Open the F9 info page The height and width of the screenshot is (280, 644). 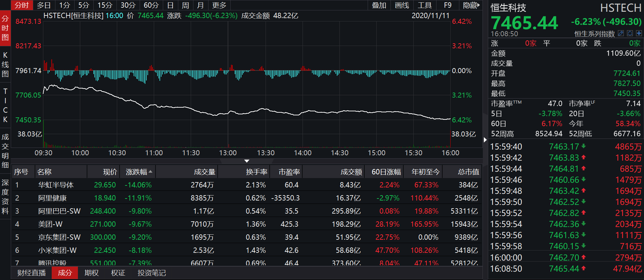448,5
